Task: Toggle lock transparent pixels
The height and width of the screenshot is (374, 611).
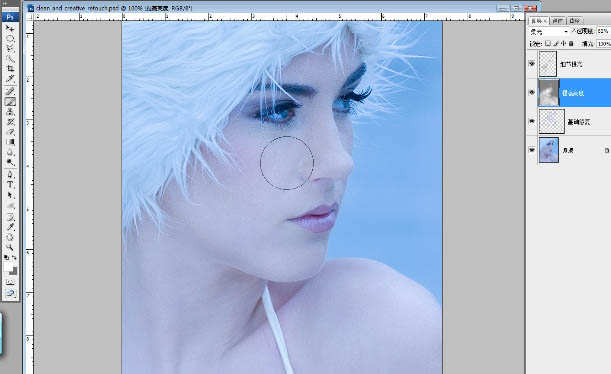Action: pos(548,44)
